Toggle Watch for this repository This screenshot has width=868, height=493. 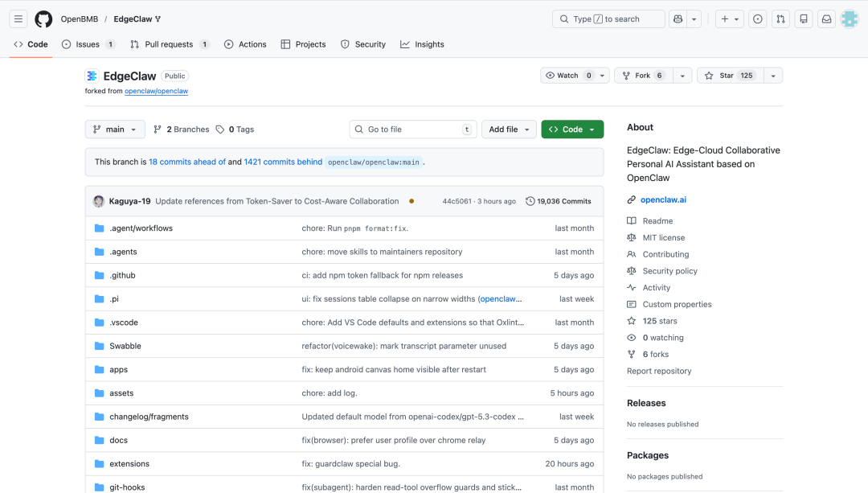click(568, 76)
